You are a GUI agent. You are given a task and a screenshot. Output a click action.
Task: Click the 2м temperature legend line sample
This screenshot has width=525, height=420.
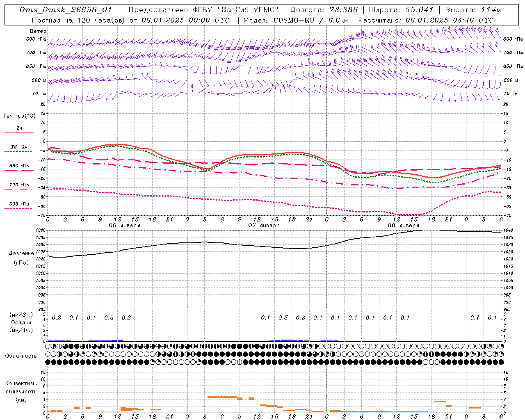coord(19,132)
